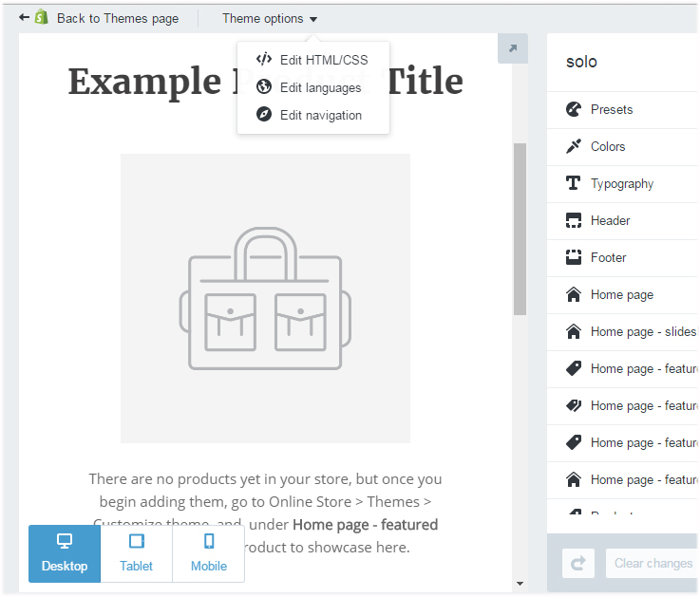
Task: Click the Typography T icon
Action: (573, 183)
